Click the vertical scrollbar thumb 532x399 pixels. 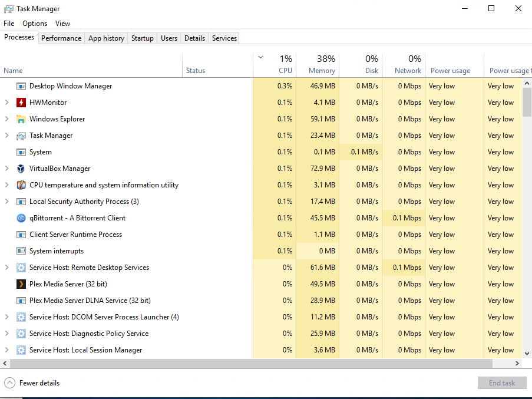pyautogui.click(x=527, y=102)
